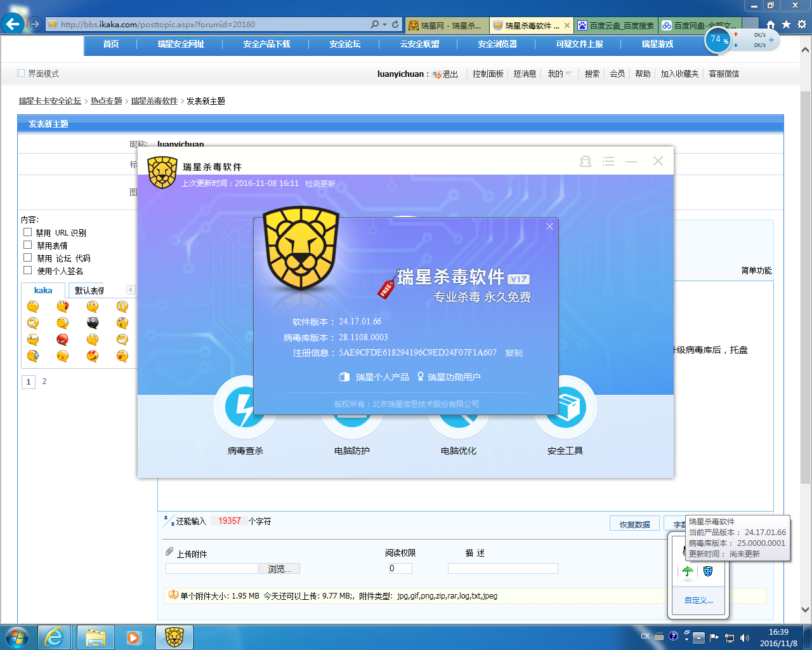The height and width of the screenshot is (650, 812).
Task: Open 安全浏览器 navigation item
Action: pos(497,44)
